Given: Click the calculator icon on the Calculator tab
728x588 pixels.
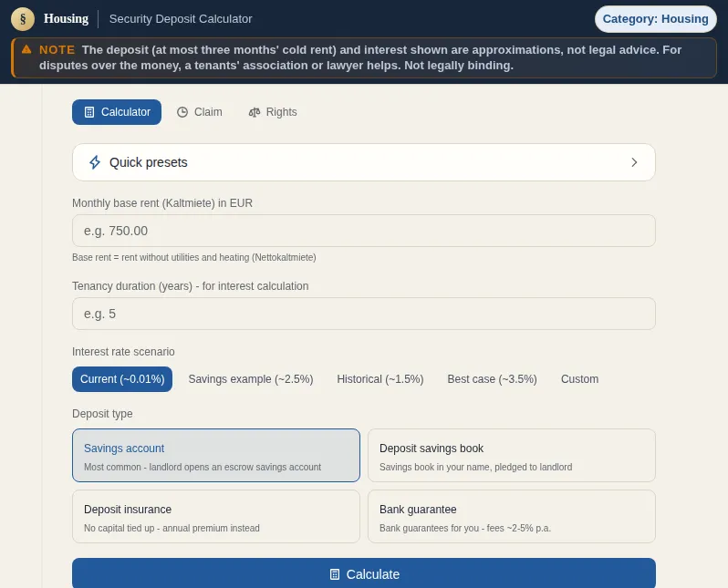Looking at the screenshot, I should click(89, 112).
